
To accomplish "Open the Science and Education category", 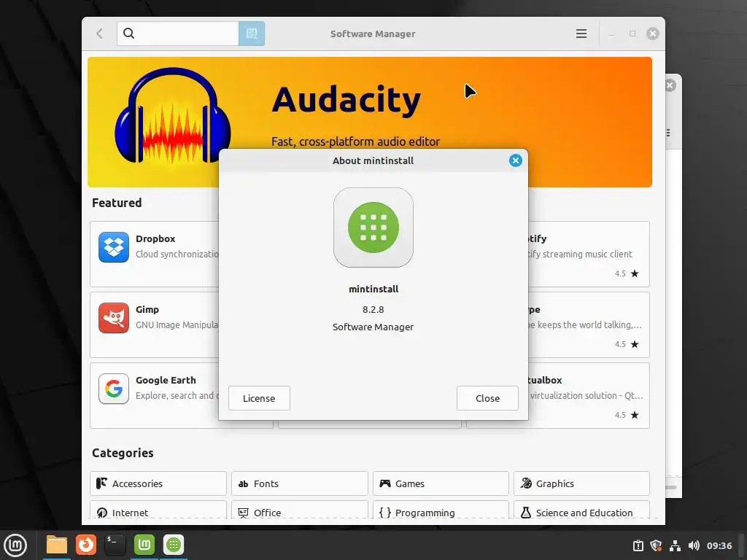I will [581, 511].
